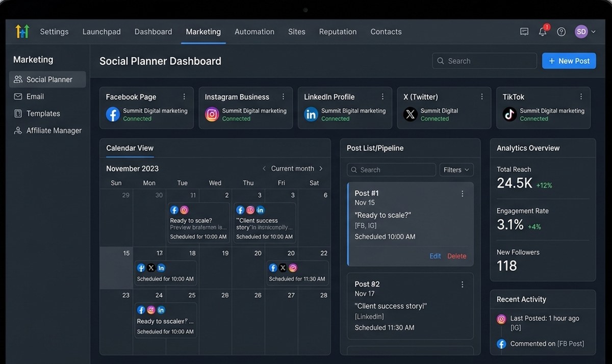The height and width of the screenshot is (364, 612).
Task: Click the Email envelope icon in sidebar
Action: pos(18,96)
